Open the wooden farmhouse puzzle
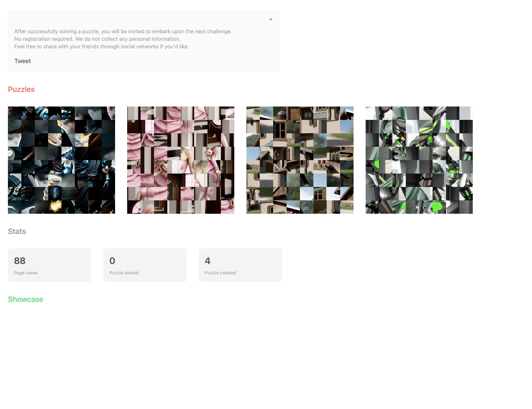The image size is (532, 409). click(300, 160)
